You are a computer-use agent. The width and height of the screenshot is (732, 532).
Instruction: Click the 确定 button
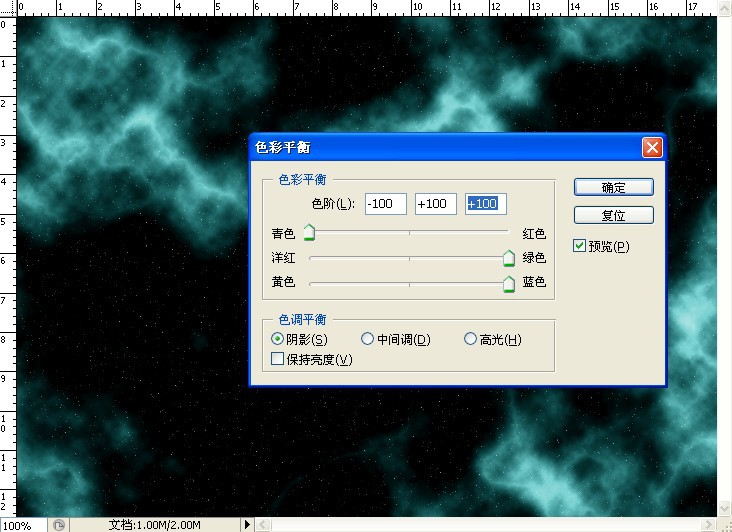tap(613, 188)
